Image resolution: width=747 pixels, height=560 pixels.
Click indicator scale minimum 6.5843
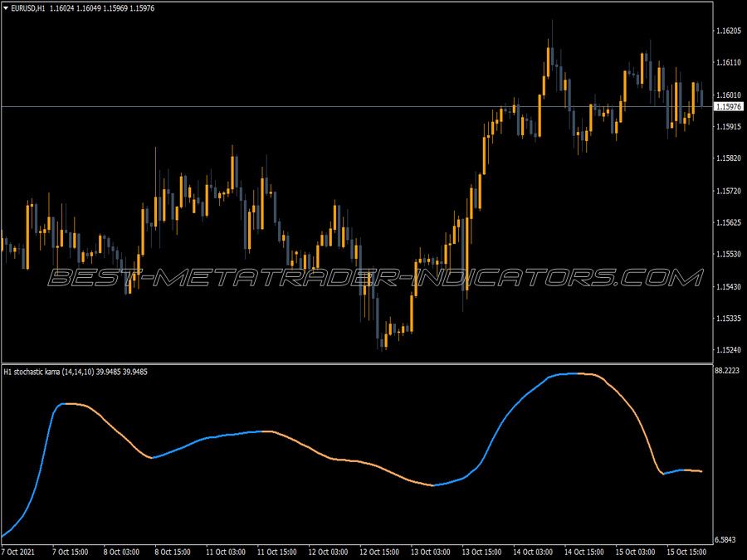click(x=725, y=539)
